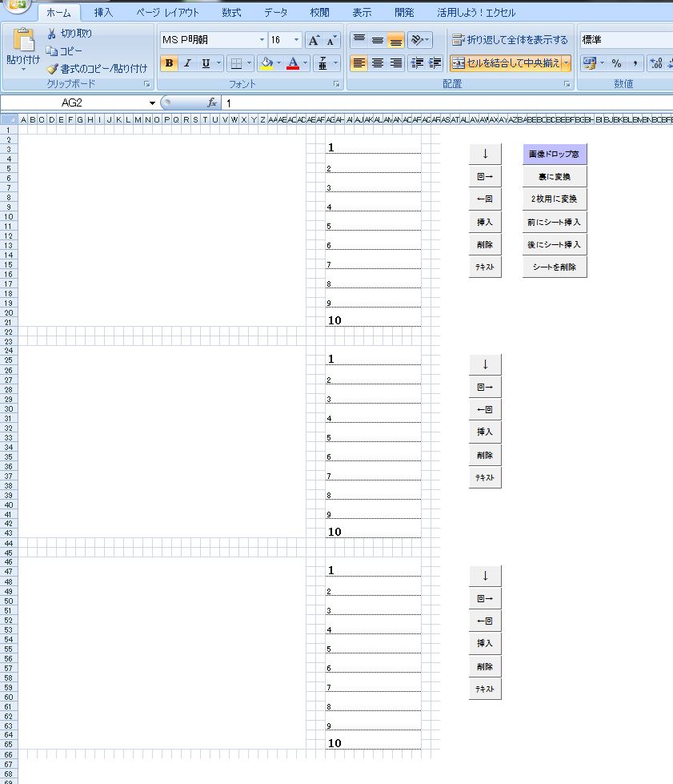The image size is (673, 784).
Task: Switch to the 挿入 ribbon tab
Action: pyautogui.click(x=103, y=13)
